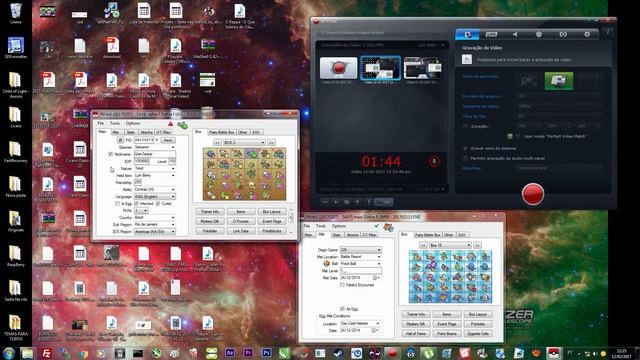Click the shiny star button beside PID
This screenshot has width=640, height=360.
(120, 140)
